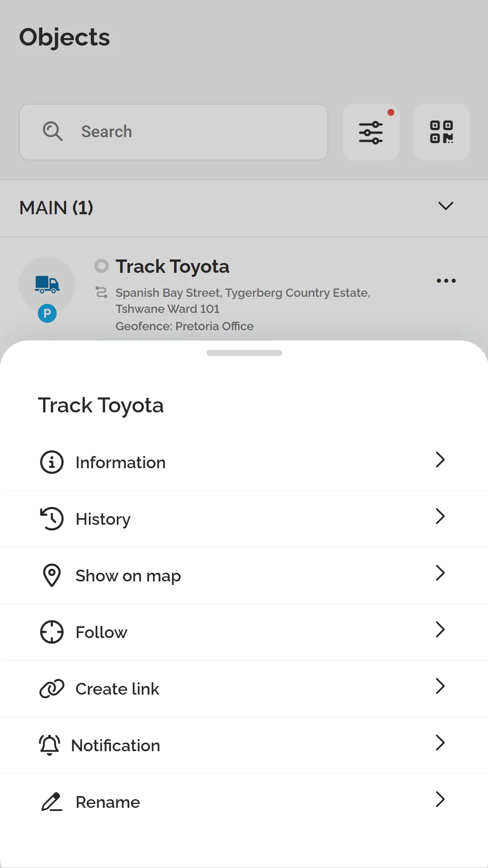Tap the QR code scanner icon
The height and width of the screenshot is (868, 488).
pos(441,132)
